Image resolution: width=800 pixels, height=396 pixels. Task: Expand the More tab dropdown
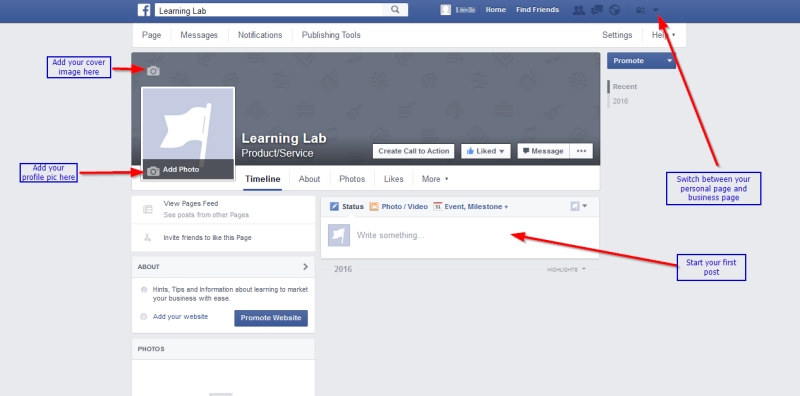pos(435,179)
